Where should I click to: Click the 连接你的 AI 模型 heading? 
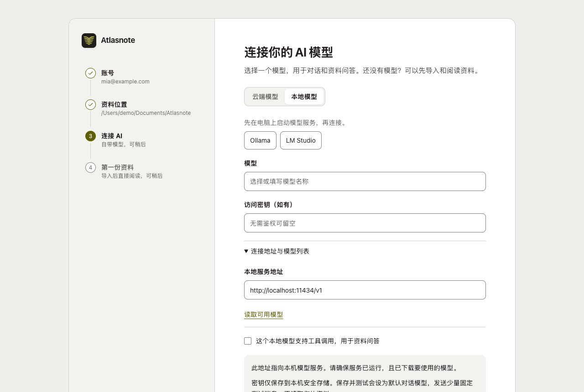(x=288, y=52)
